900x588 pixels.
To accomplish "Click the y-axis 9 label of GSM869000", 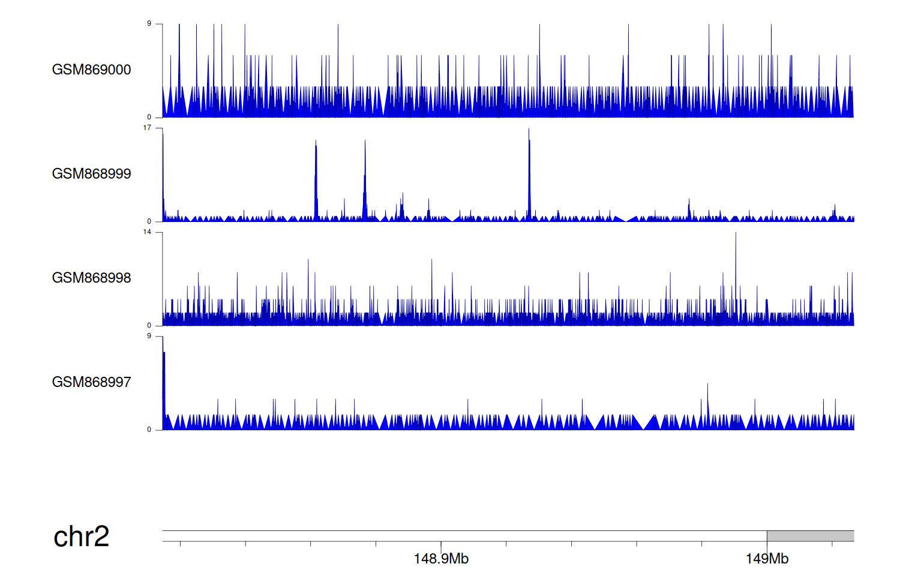I will [x=149, y=24].
